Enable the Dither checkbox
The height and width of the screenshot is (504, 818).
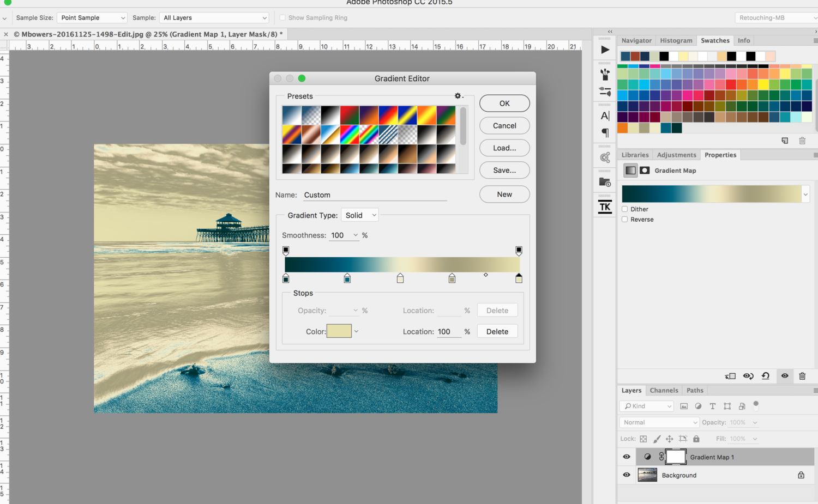click(625, 209)
